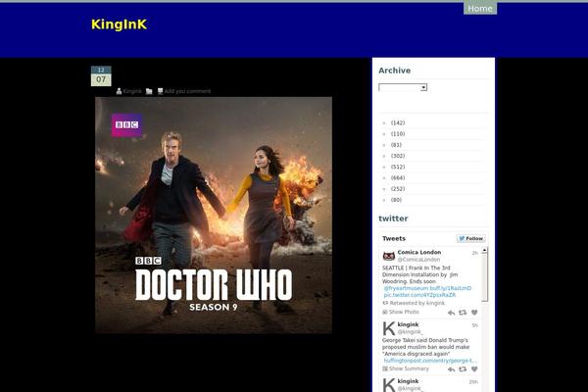
Task: Click the Twitter Follow button
Action: point(471,238)
